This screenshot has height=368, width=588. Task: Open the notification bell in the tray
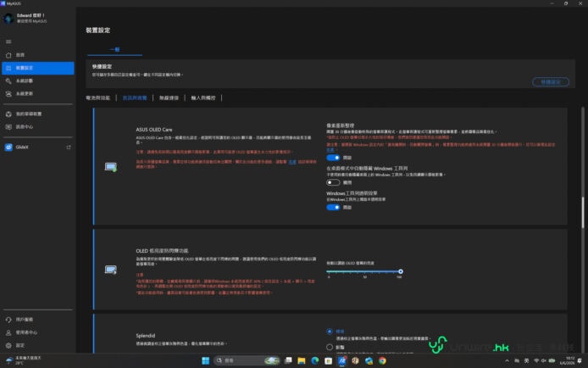coord(580,360)
